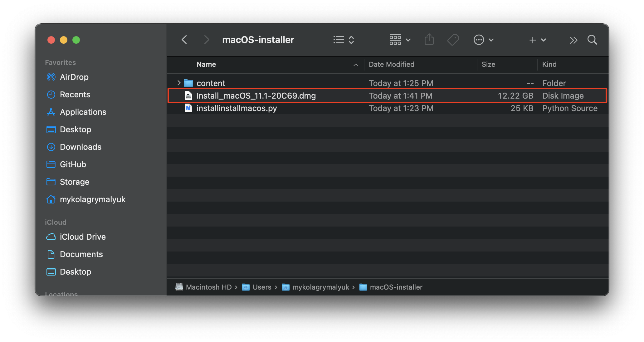Sort by the Size column header
The height and width of the screenshot is (342, 644).
click(x=488, y=64)
